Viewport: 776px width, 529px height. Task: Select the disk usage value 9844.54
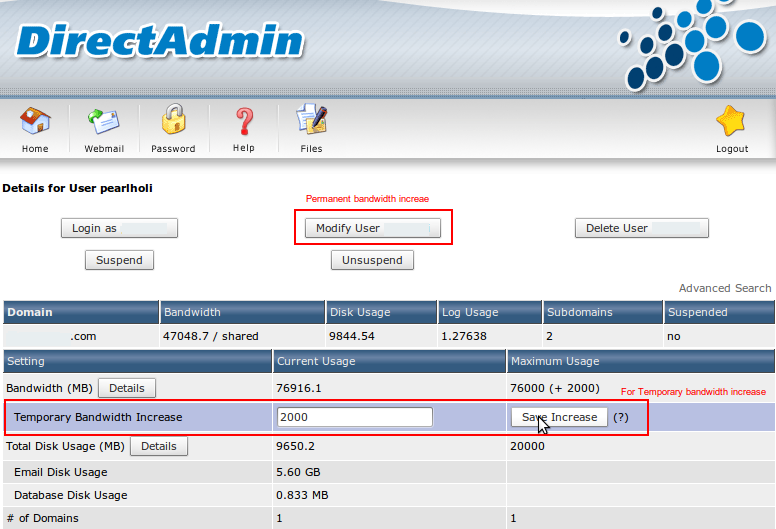352,336
